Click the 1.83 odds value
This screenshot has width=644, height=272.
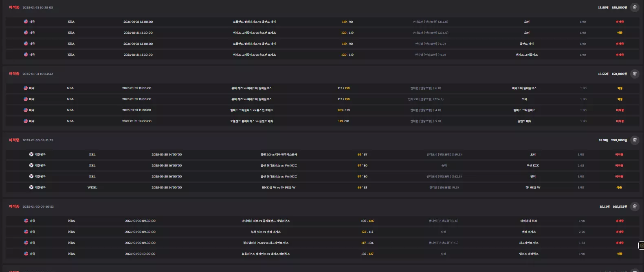582,243
